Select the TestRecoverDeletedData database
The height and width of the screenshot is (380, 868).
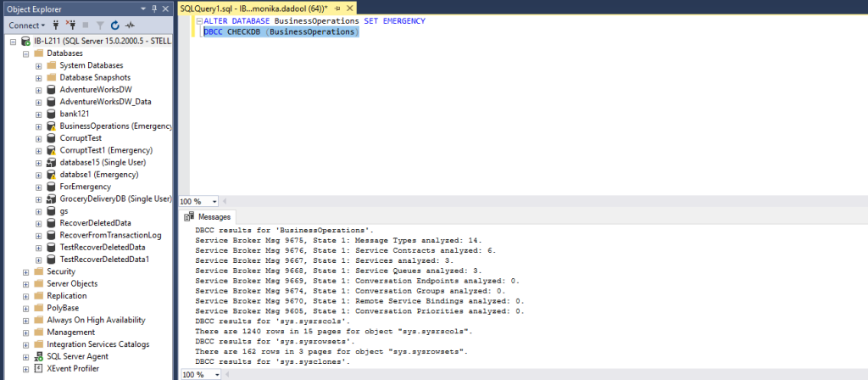click(103, 247)
